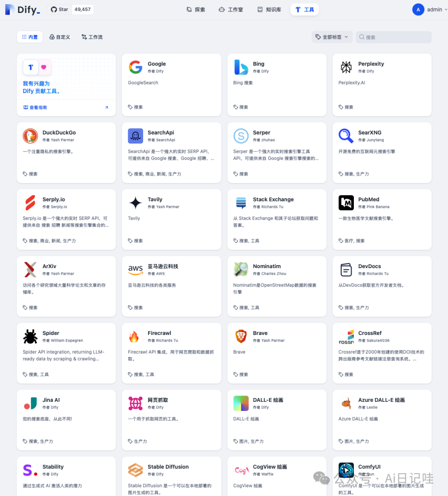Go to 知识库 in top navigation
This screenshot has width=448, height=496.
pyautogui.click(x=269, y=10)
